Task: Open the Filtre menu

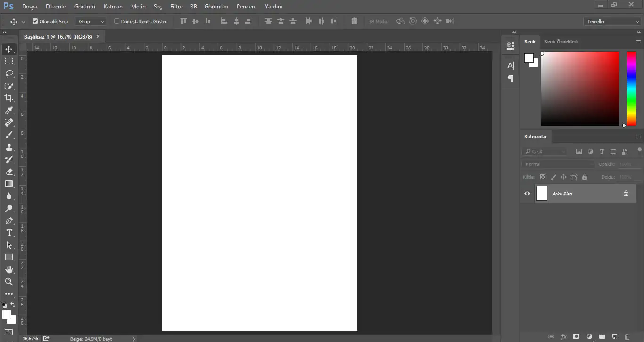Action: [x=176, y=7]
